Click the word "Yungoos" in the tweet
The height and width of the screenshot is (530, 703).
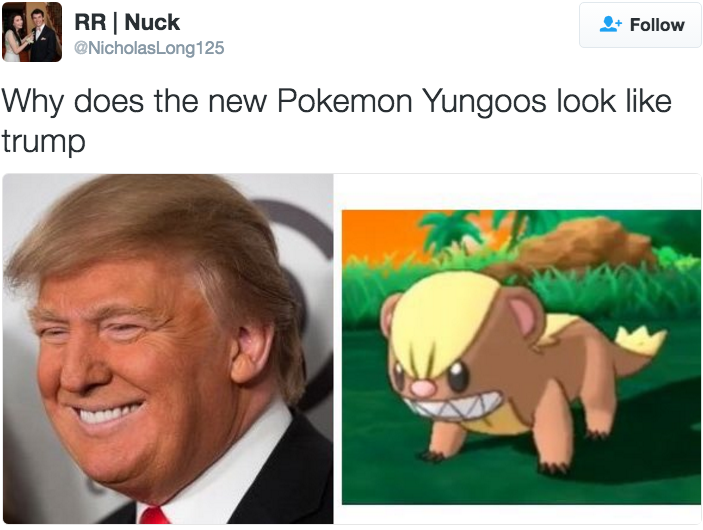(485, 102)
